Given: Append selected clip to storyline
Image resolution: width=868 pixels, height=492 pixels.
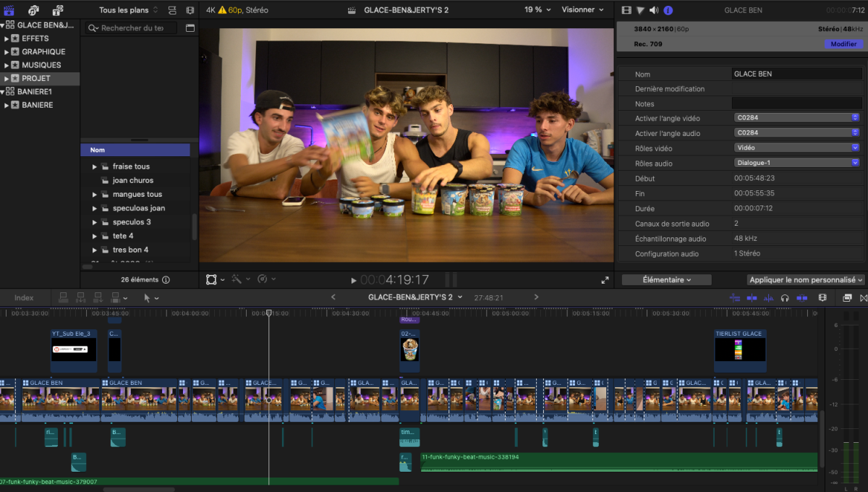Looking at the screenshot, I should click(x=98, y=297).
